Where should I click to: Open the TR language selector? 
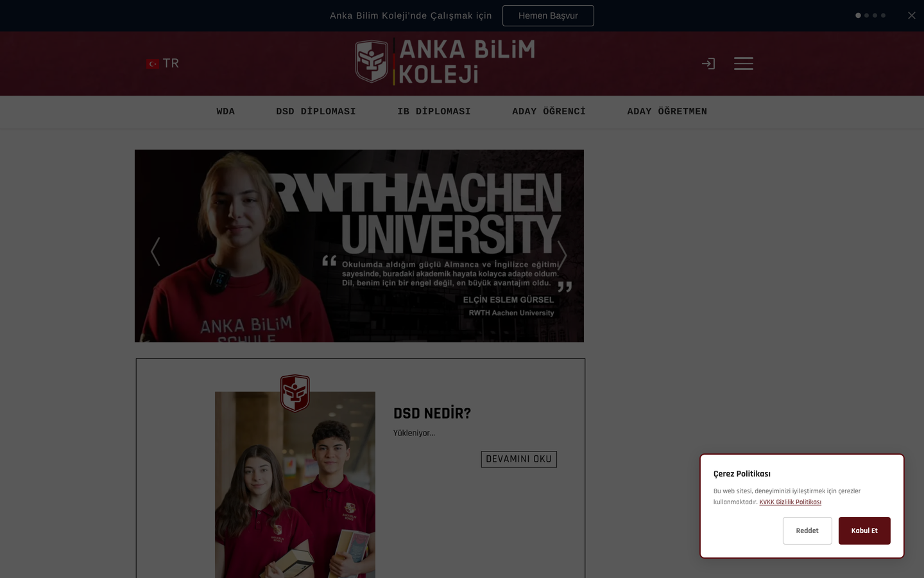[x=163, y=64]
